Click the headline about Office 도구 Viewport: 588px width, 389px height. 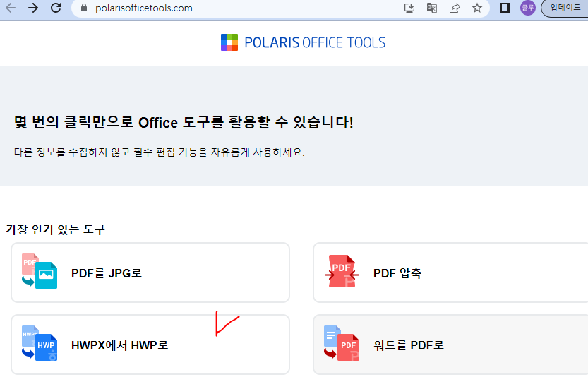[184, 122]
